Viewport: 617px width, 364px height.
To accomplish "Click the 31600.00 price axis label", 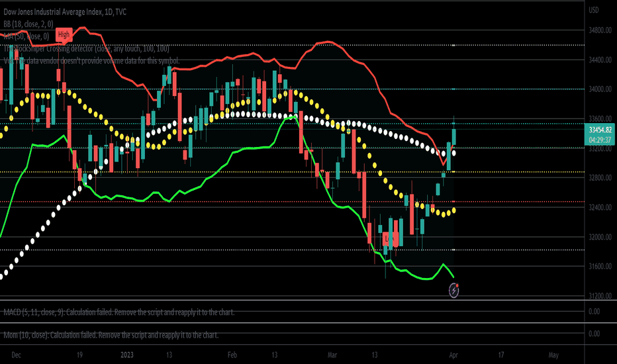I will tap(600, 267).
